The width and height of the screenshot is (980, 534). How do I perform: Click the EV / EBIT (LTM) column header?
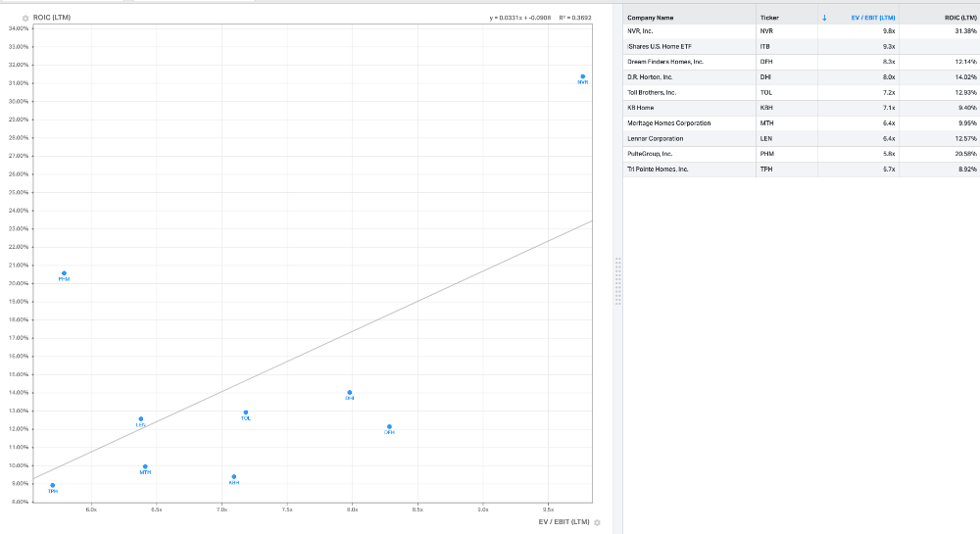pyautogui.click(x=874, y=18)
